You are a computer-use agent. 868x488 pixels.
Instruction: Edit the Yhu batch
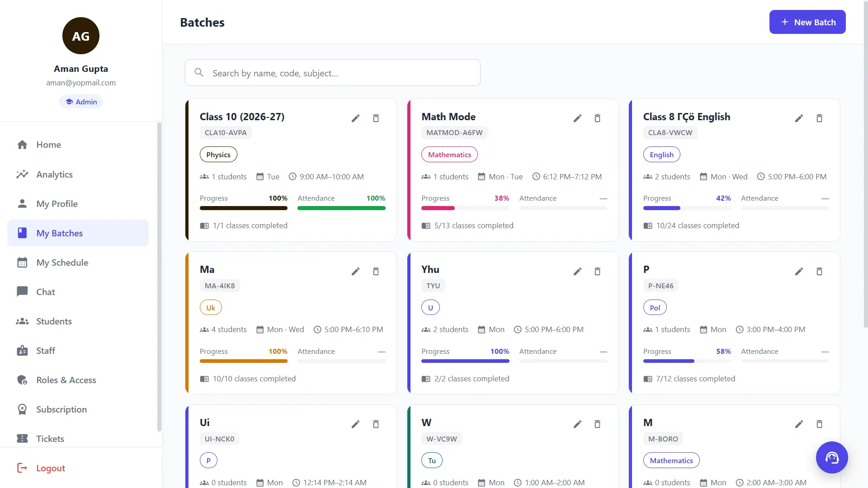[577, 272]
